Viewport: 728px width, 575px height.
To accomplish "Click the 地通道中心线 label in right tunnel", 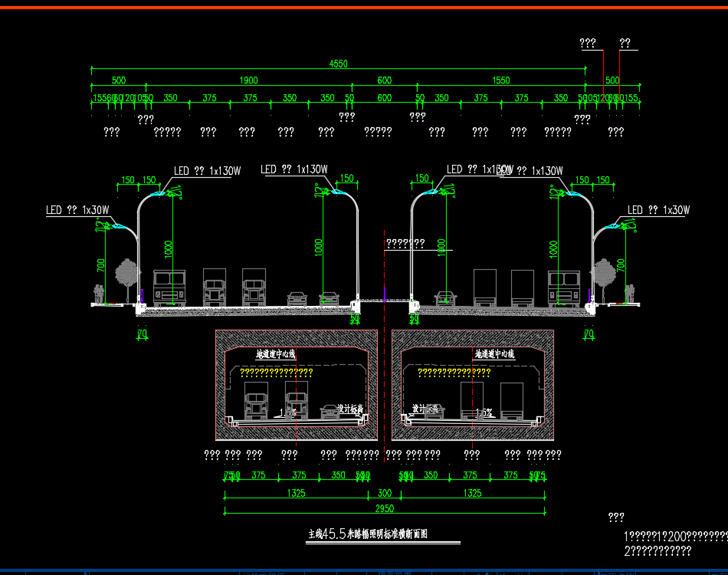I will pos(494,354).
